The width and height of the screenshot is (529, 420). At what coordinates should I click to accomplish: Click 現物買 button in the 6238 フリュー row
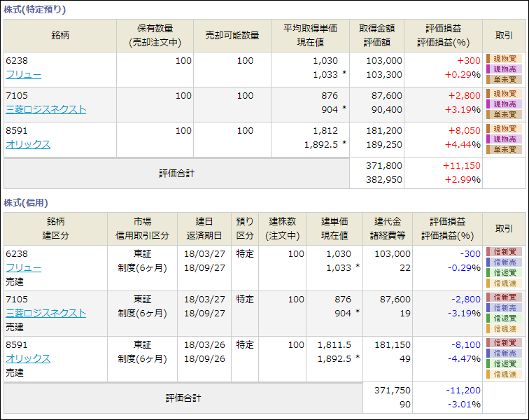(504, 59)
